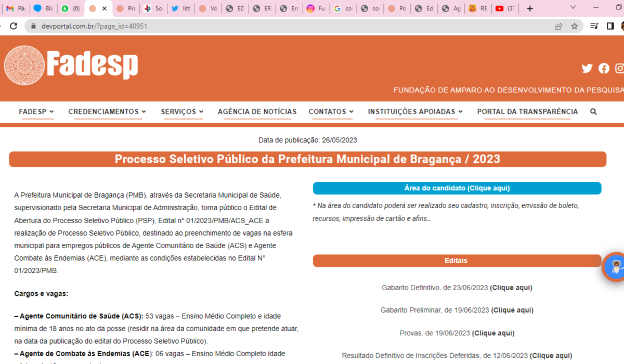The width and height of the screenshot is (624, 364).
Task: Click the Fadesp logo
Action: tap(71, 66)
